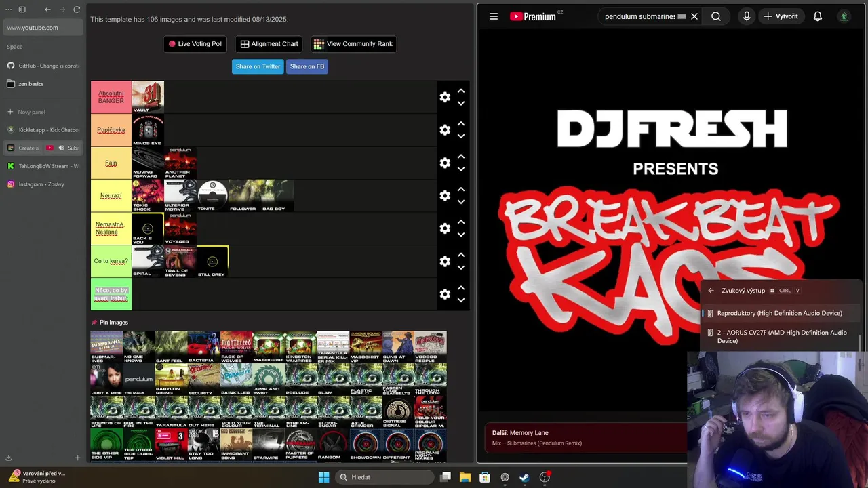This screenshot has width=868, height=488.
Task: Open settings gear for Co to kurva? tier
Action: pos(445,261)
